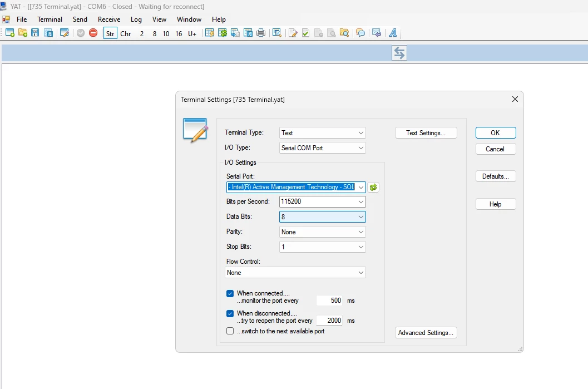The image size is (588, 389).
Task: Click the Print toolbar icon
Action: [x=261, y=33]
